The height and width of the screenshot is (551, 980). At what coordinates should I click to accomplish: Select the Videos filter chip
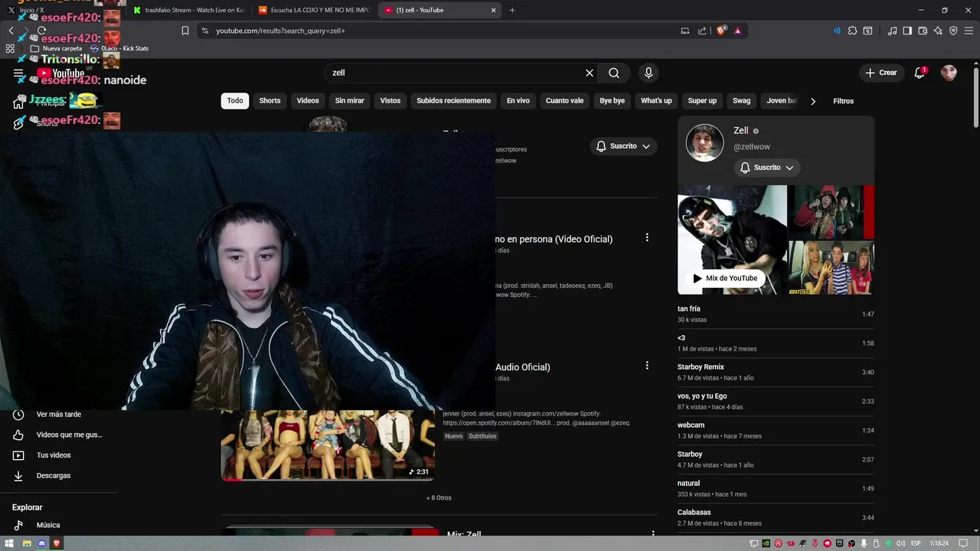(308, 101)
